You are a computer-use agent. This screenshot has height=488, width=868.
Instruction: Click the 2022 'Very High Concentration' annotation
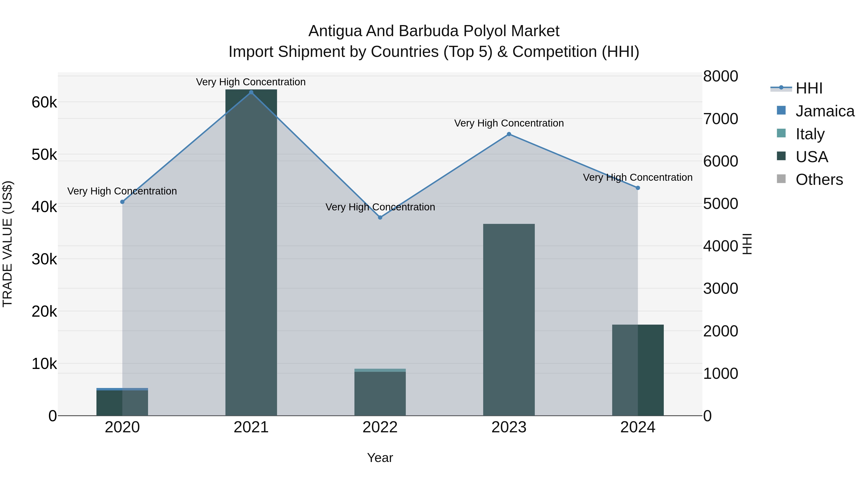[380, 207]
